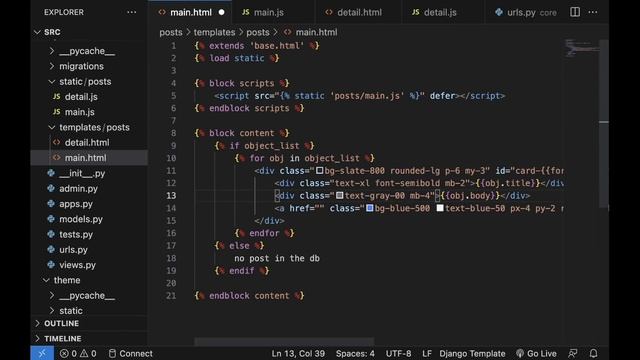This screenshot has height=360, width=640.
Task: Open editor more actions ellipsis
Action: tap(593, 12)
